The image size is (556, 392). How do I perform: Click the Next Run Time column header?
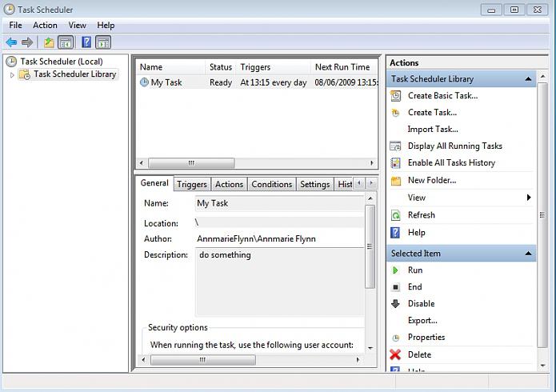coord(344,67)
